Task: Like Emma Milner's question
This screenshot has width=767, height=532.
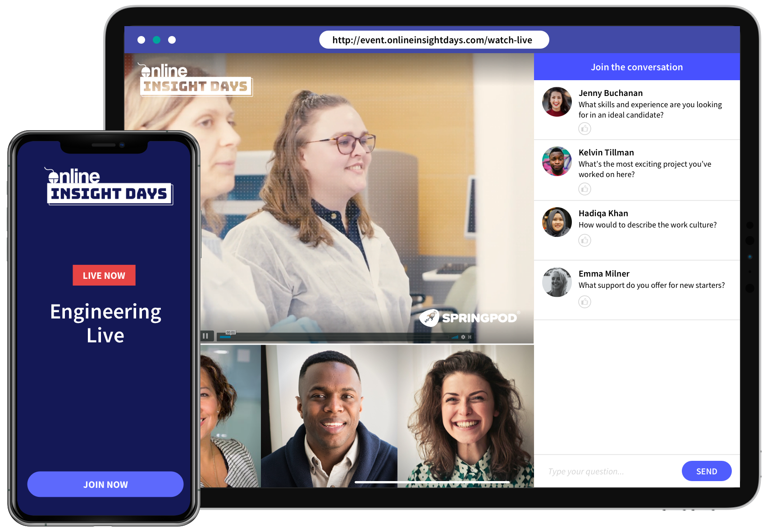Action: click(584, 302)
